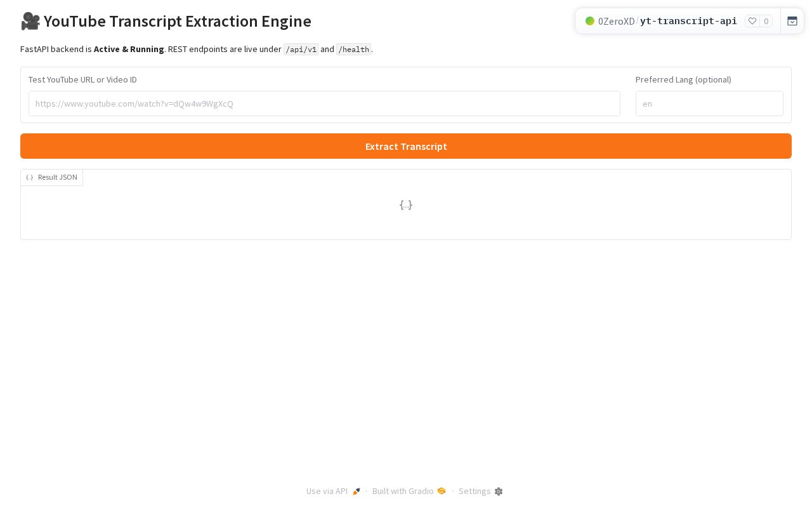Click the /health code text
The image size is (812, 508).
(354, 50)
